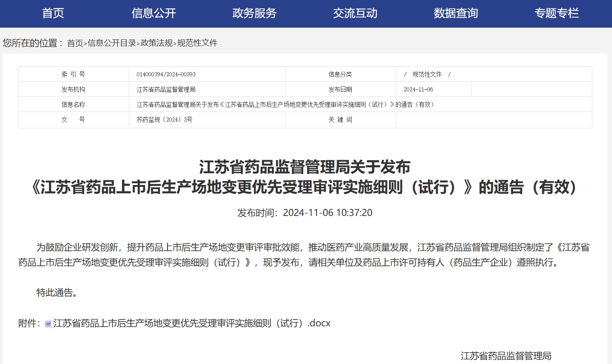
Task: Click the 政策法规 breadcrumb link
Action: click(x=157, y=43)
